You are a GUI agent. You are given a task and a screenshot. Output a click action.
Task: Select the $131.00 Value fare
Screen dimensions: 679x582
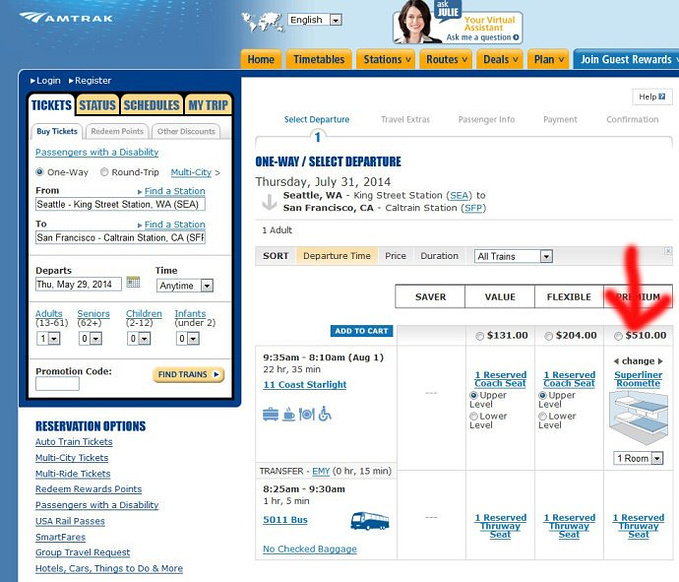pyautogui.click(x=479, y=336)
